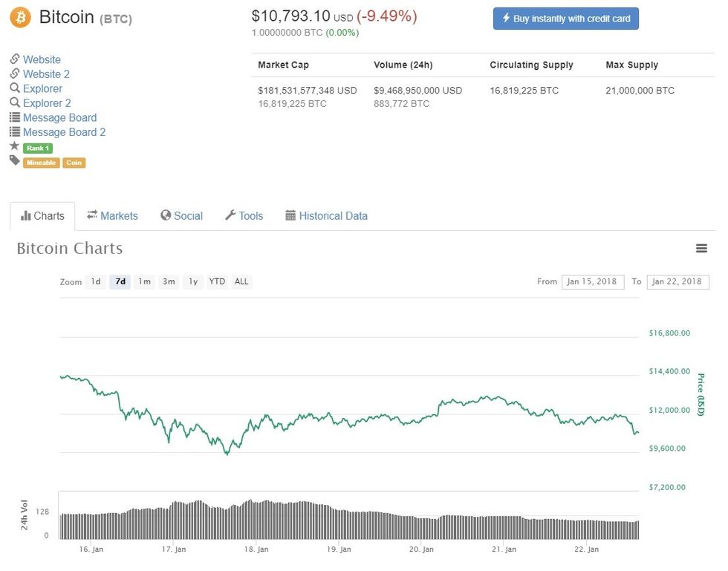Viewport: 728px width, 571px height.
Task: Click the lightning icon on the buy button
Action: 504,19
